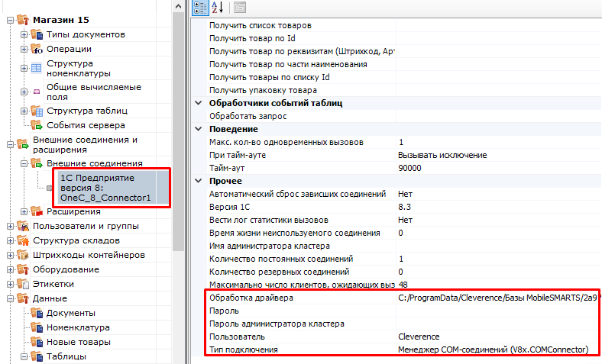
Task: Select the Этикетки tree item
Action: click(x=53, y=284)
